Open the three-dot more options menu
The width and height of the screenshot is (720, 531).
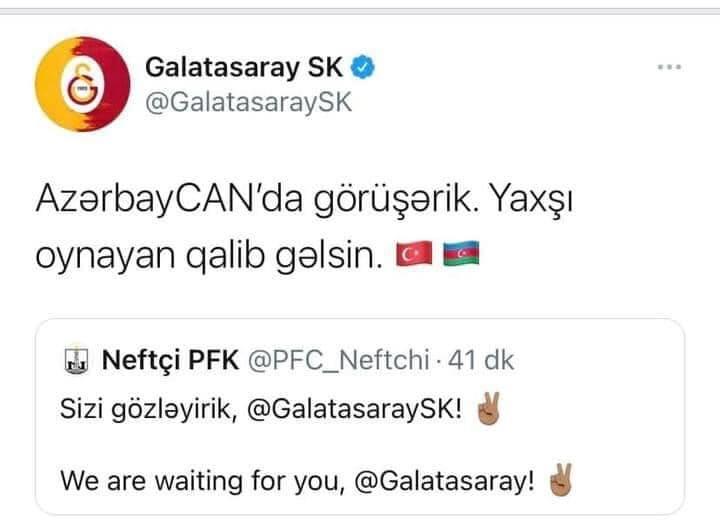click(x=669, y=67)
